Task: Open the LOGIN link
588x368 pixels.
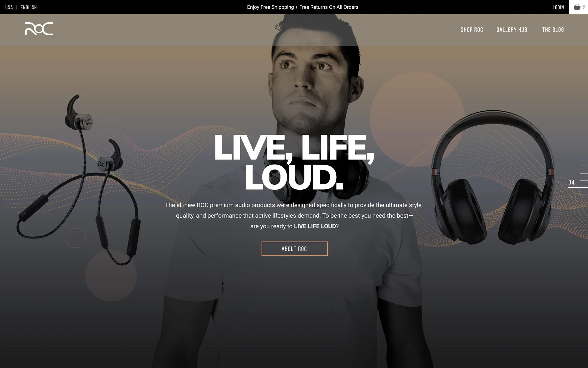Action: tap(558, 7)
